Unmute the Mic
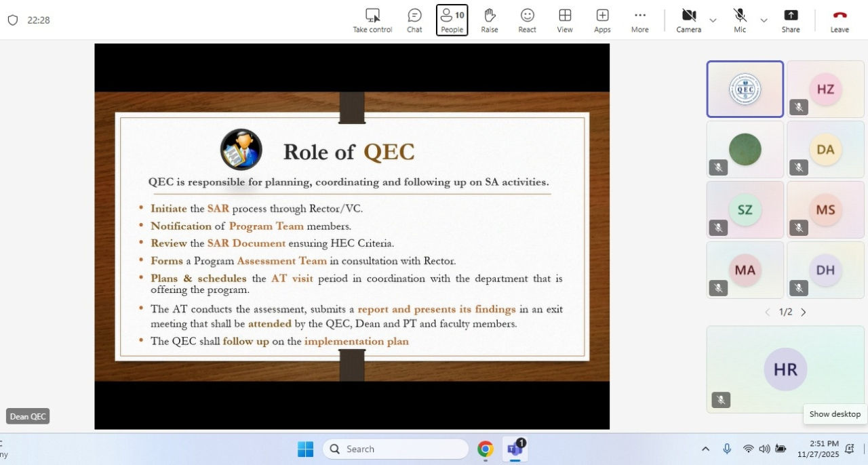 740,20
